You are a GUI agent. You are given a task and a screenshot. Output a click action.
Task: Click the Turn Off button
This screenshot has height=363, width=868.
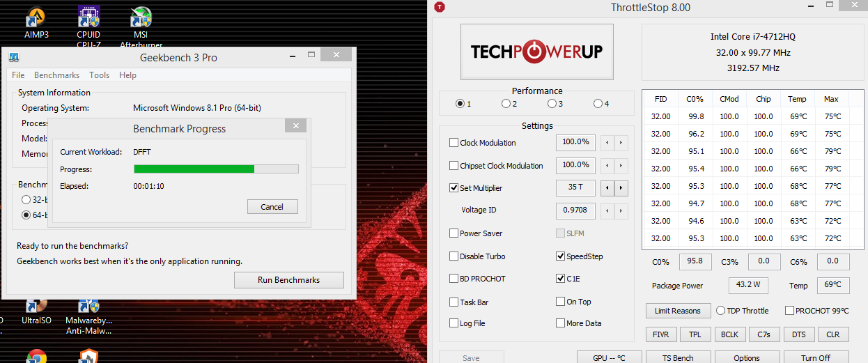click(x=816, y=357)
